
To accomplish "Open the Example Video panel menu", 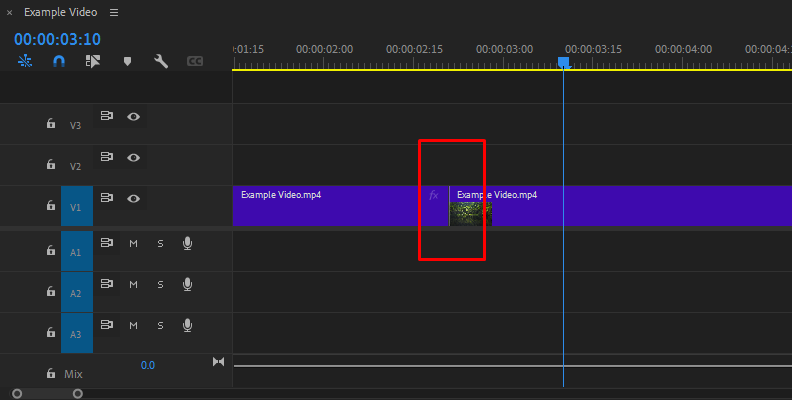I will pyautogui.click(x=113, y=13).
